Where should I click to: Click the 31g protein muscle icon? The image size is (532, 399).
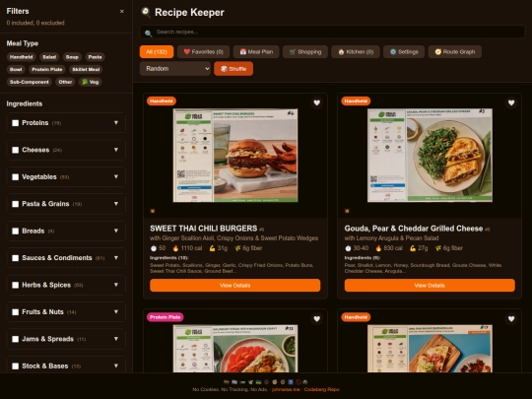coord(212,248)
